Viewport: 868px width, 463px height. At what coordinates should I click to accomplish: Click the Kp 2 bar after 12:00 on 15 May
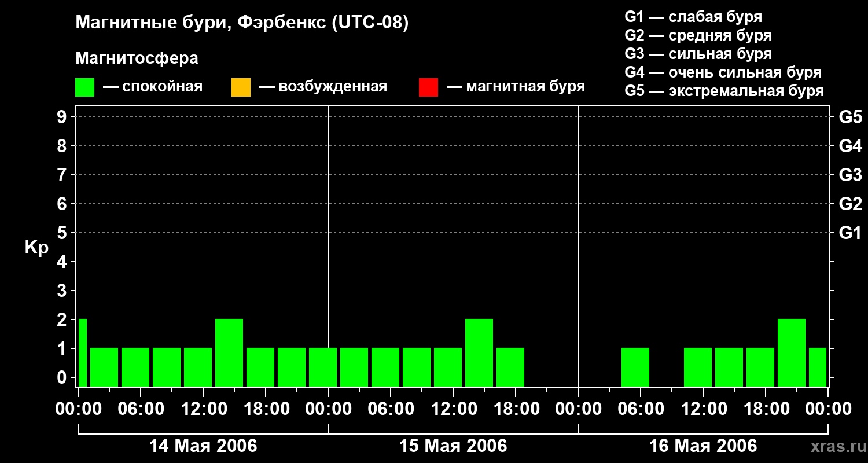(479, 352)
